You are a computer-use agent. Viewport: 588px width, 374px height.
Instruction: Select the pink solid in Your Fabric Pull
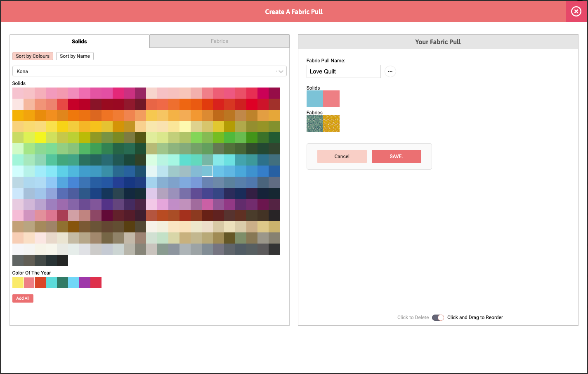tap(331, 99)
